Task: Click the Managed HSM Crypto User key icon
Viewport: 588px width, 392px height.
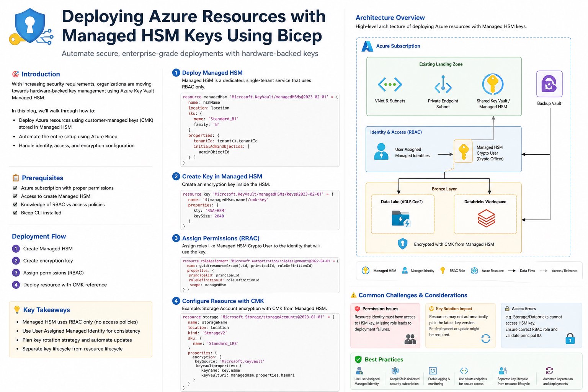Action: point(464,151)
